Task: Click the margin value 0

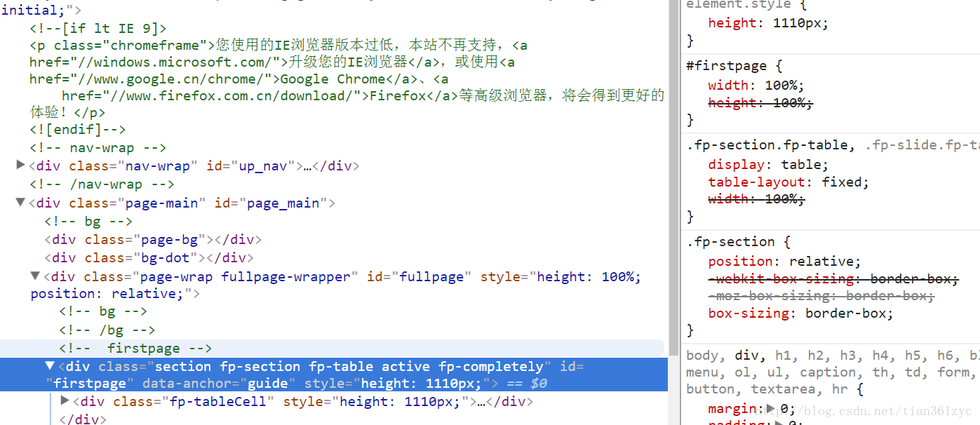Action: click(x=786, y=409)
